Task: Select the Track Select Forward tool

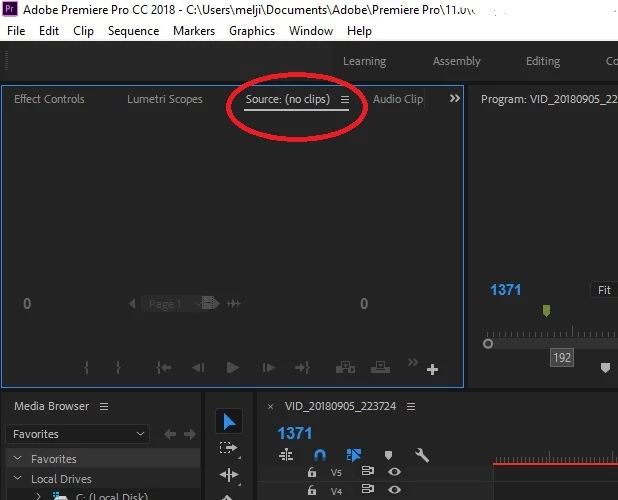Action: pos(228,448)
